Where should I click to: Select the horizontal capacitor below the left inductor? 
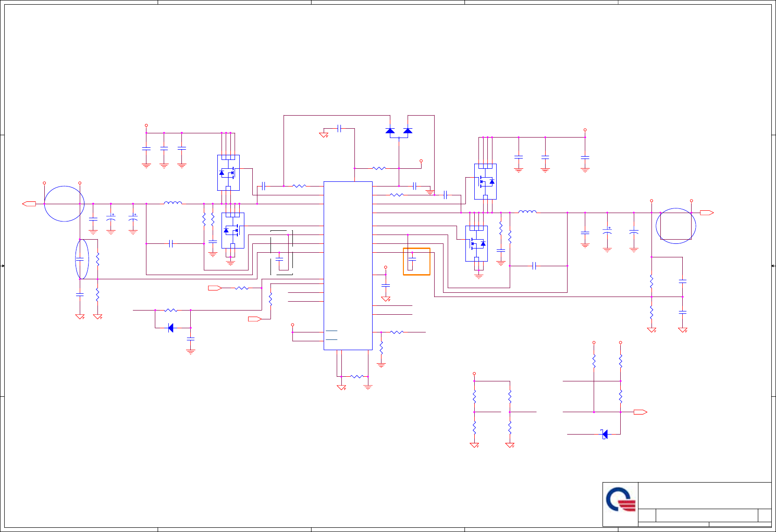tap(171, 243)
